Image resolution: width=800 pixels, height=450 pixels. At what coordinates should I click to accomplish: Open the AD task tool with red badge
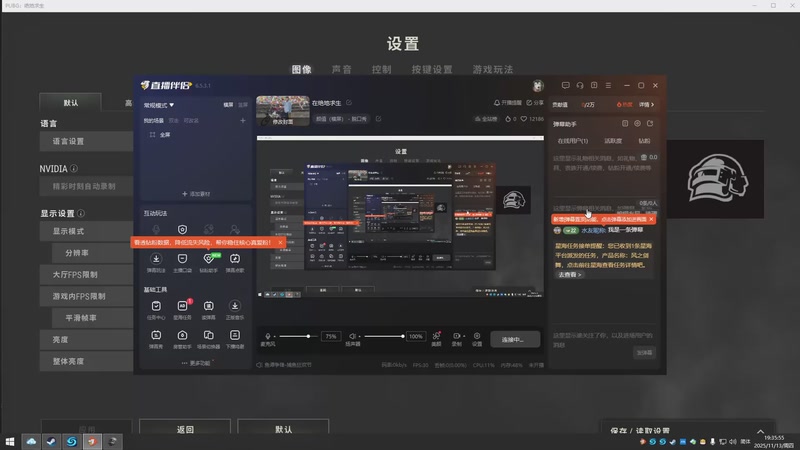click(x=182, y=309)
